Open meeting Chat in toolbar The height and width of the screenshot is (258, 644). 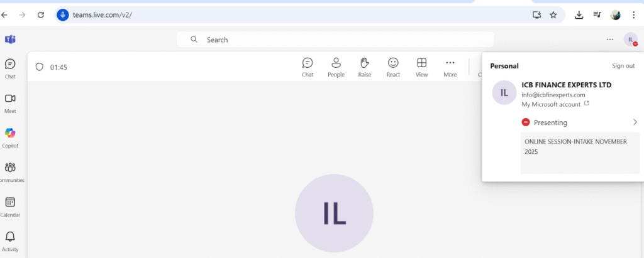(x=308, y=67)
